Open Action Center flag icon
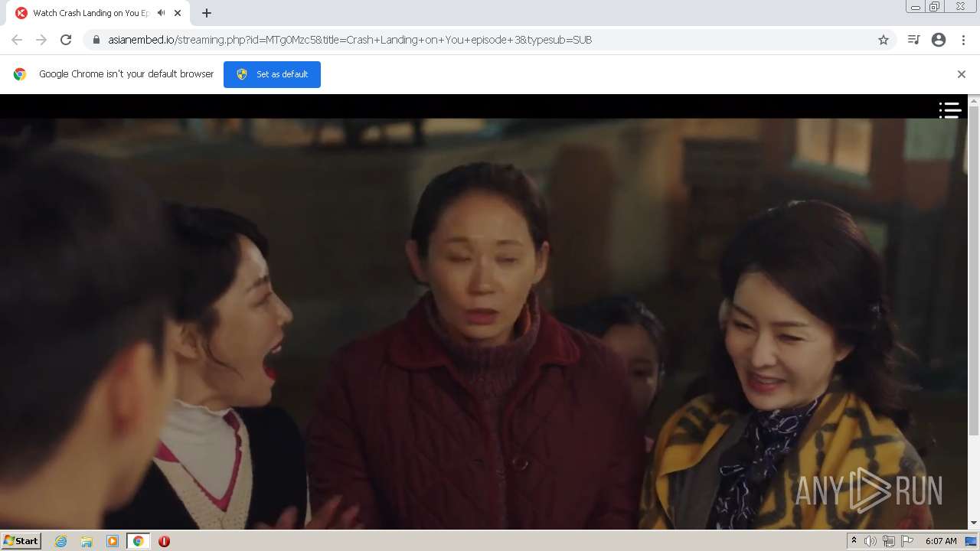 click(907, 541)
